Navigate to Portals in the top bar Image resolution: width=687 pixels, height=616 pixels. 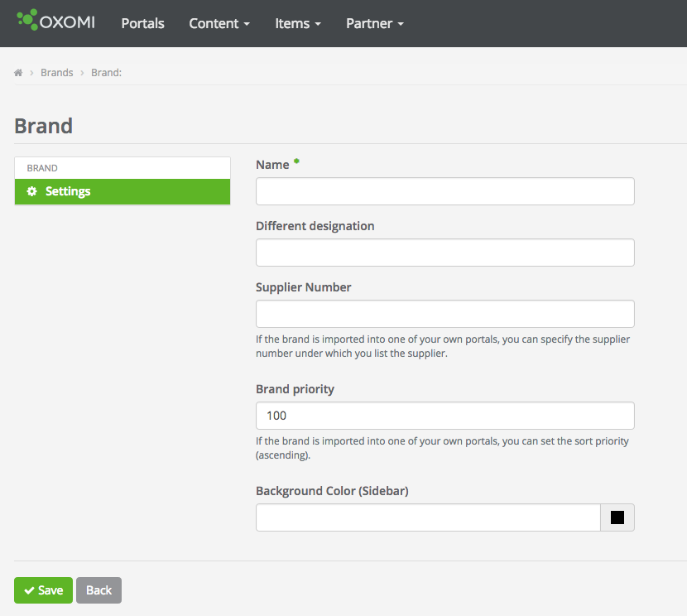(142, 23)
